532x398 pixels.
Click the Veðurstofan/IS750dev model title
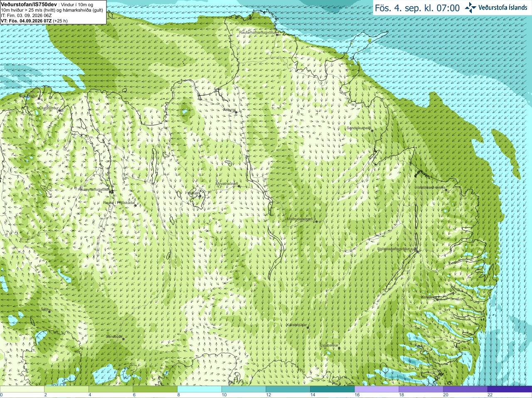[x=29, y=4]
